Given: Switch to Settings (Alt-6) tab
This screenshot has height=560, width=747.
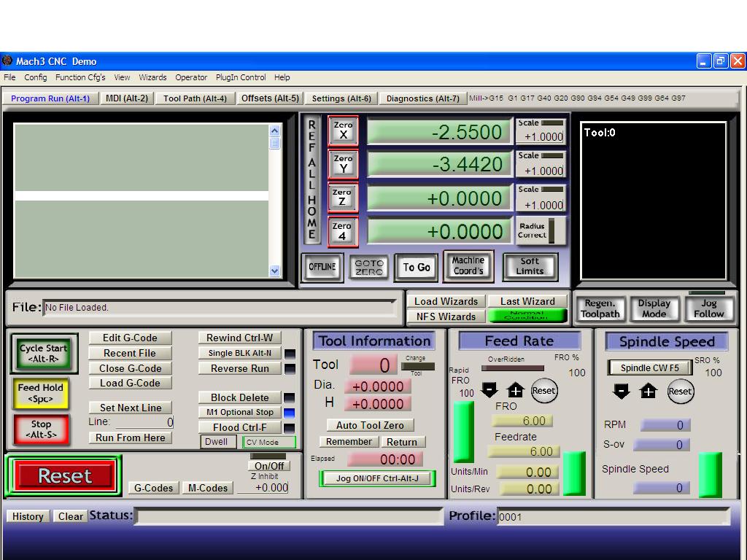Looking at the screenshot, I should pyautogui.click(x=341, y=98).
